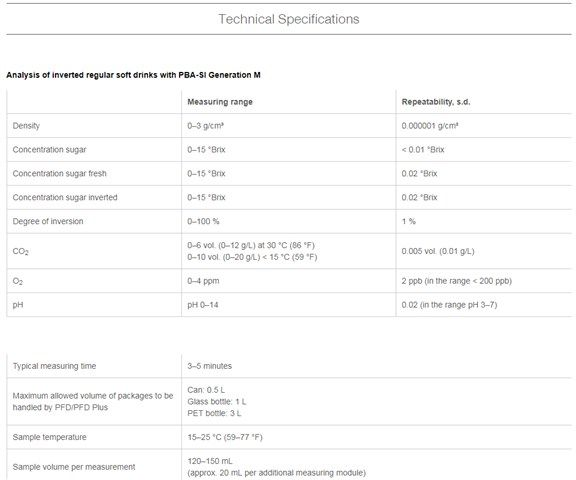Click the Degree of inversion row label

48,221
